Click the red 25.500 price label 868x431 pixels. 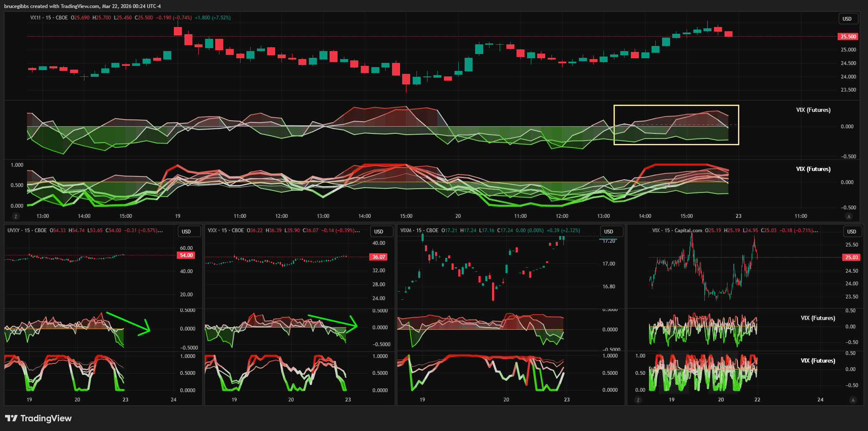click(848, 37)
